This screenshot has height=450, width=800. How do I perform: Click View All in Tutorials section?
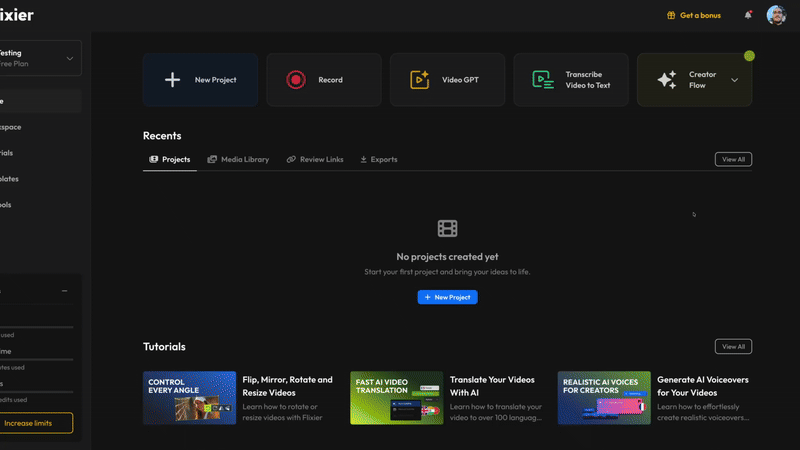[733, 346]
